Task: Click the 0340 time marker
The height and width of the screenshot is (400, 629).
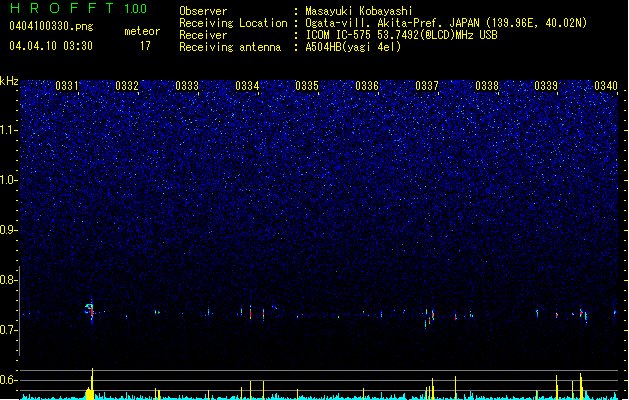Action: click(606, 86)
